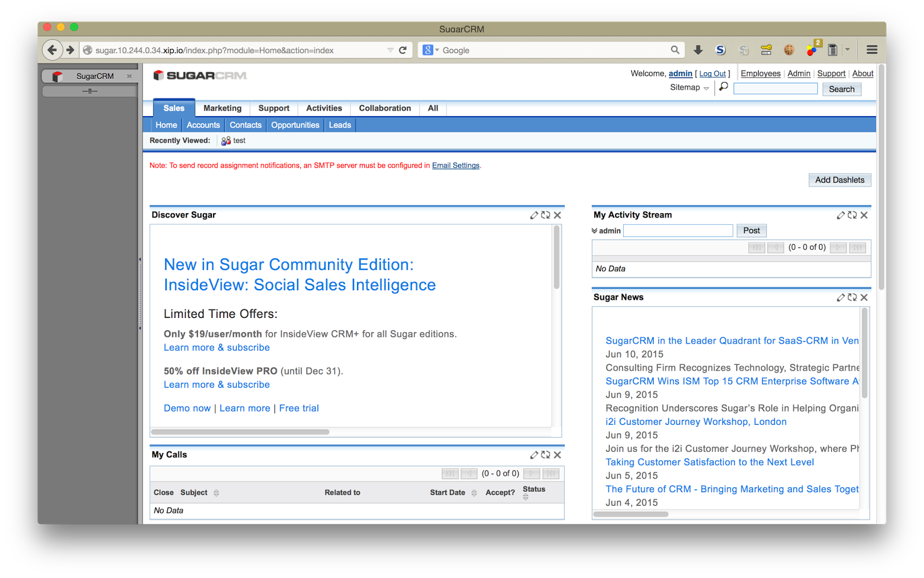The image size is (924, 578).
Task: Click the magnifier icon in Google search box
Action: (675, 50)
